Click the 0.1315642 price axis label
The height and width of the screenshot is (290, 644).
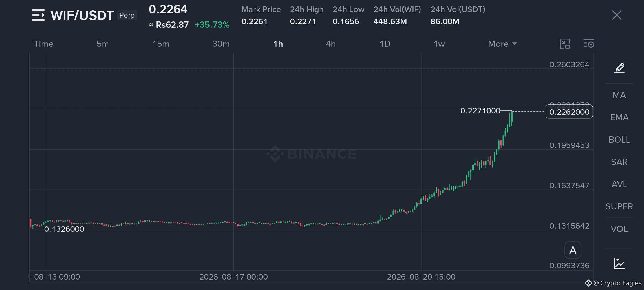click(x=569, y=226)
